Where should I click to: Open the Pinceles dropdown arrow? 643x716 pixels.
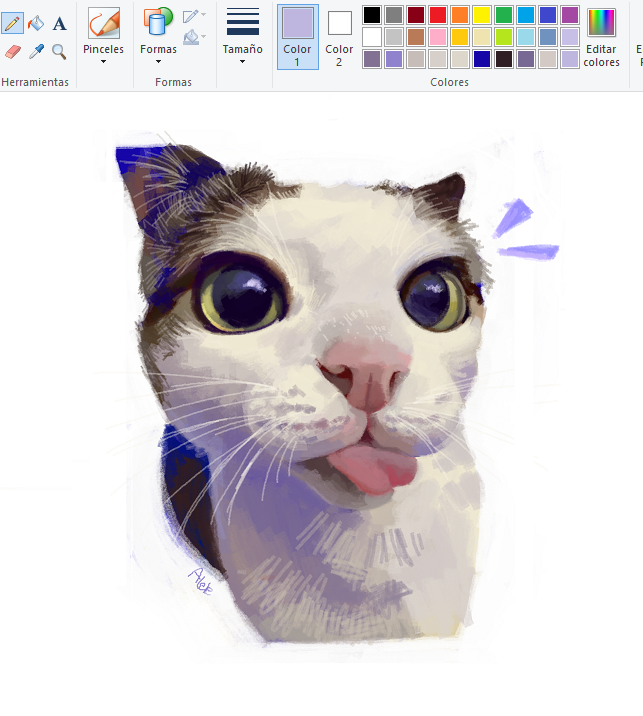point(104,62)
